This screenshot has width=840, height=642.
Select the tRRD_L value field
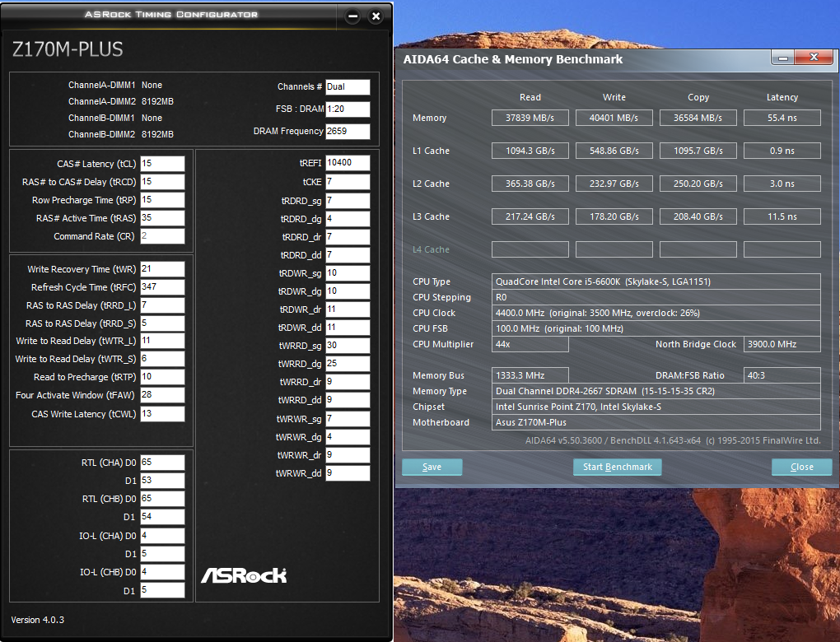coord(162,305)
